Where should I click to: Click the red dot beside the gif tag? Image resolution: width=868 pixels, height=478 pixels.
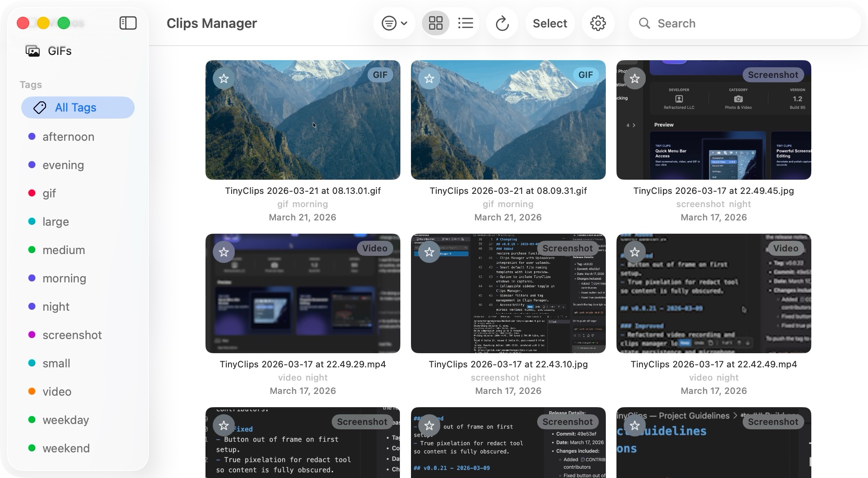click(31, 193)
